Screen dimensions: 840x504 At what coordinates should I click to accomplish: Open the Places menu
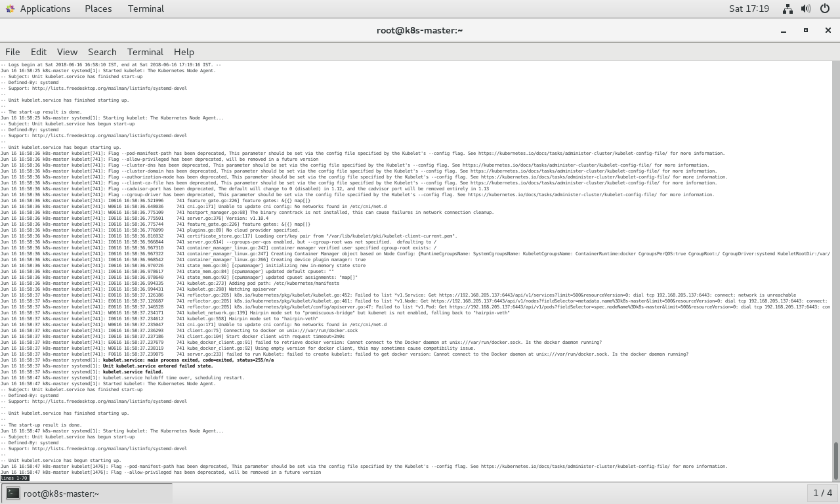[98, 9]
